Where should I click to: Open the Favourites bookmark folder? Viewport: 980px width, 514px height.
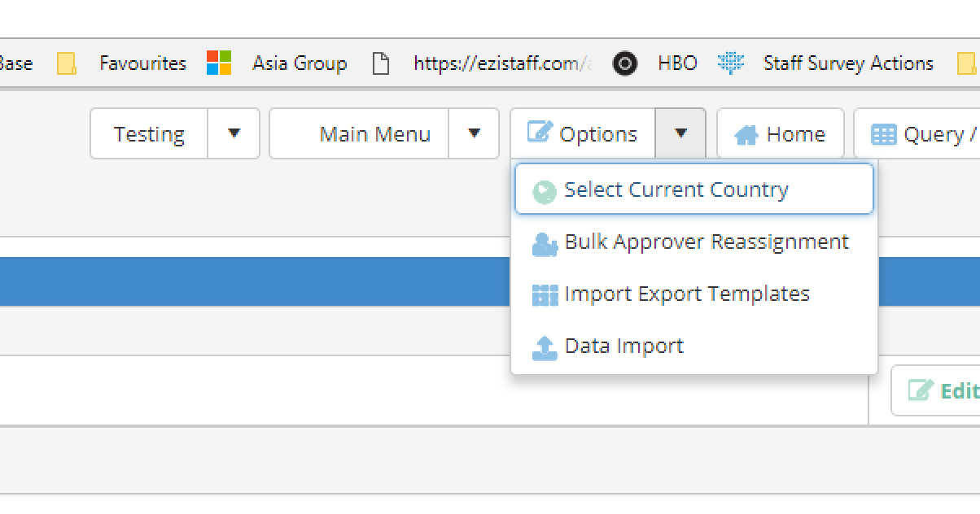[122, 63]
